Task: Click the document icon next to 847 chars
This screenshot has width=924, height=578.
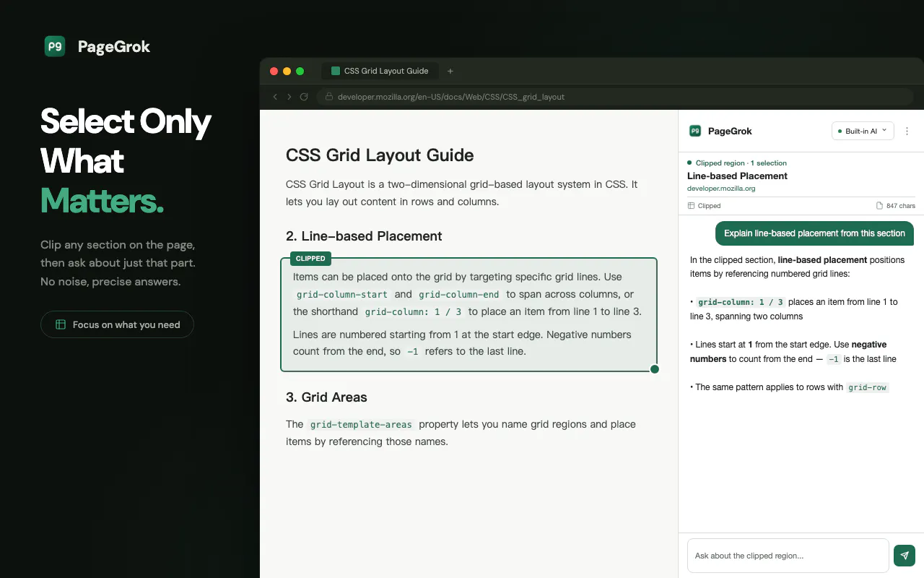Action: (x=879, y=206)
